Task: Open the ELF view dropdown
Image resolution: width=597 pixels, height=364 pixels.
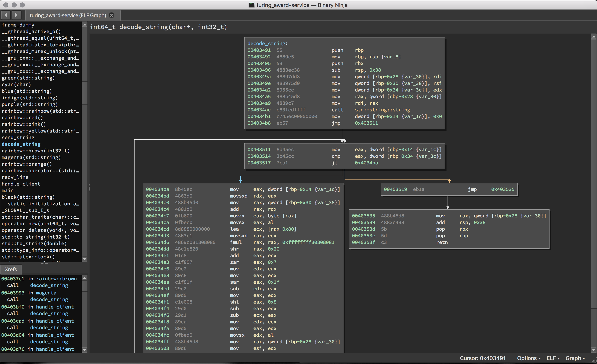Action: click(x=553, y=358)
